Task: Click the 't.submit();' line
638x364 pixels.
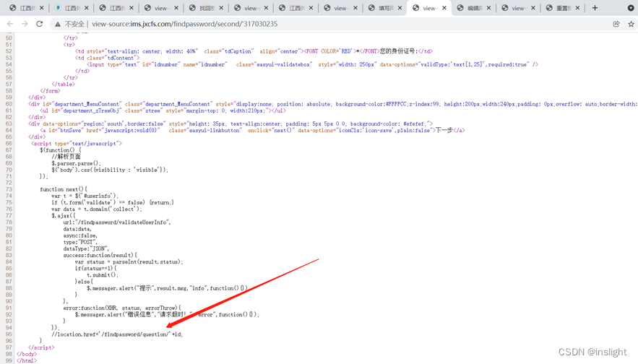Action: 102,275
